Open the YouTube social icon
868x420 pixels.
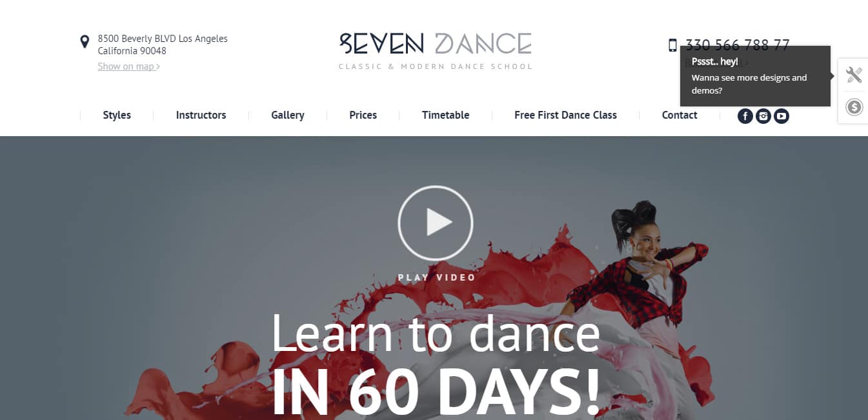782,116
